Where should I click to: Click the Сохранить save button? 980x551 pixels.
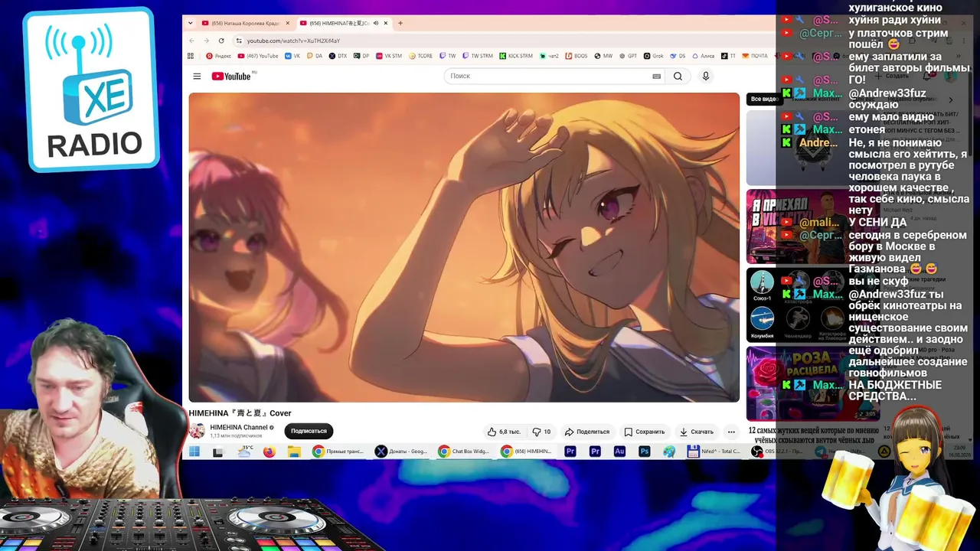tap(644, 432)
